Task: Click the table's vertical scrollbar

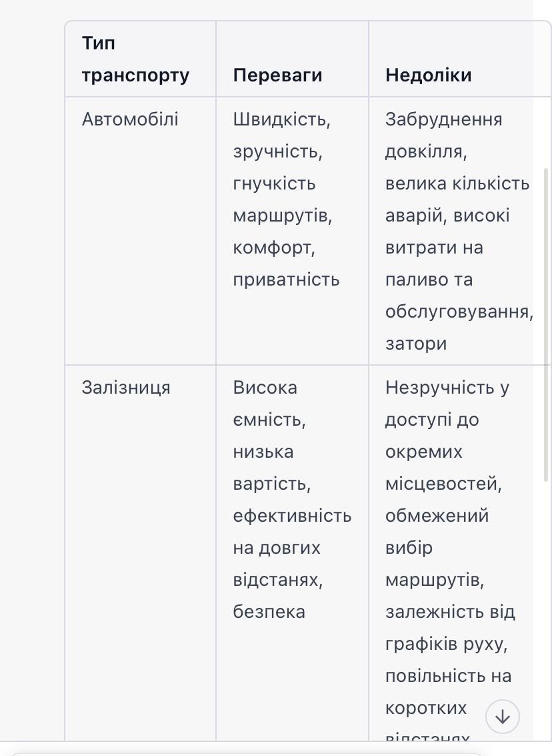Action: point(546,324)
